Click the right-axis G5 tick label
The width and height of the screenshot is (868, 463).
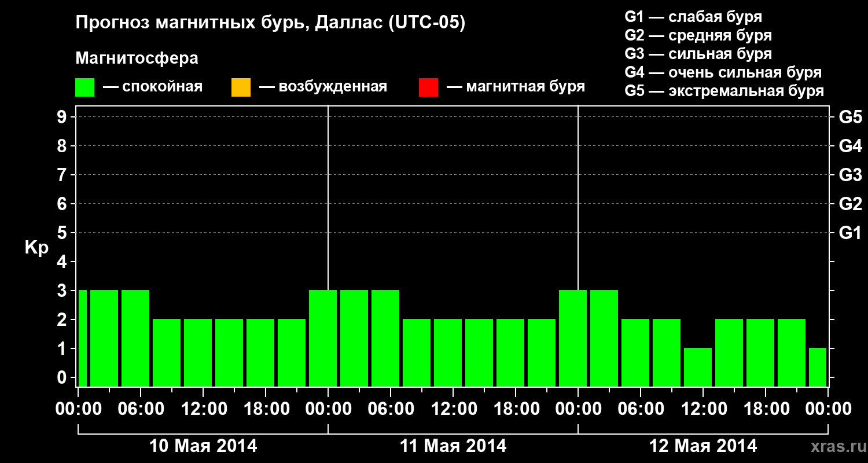pyautogui.click(x=850, y=117)
